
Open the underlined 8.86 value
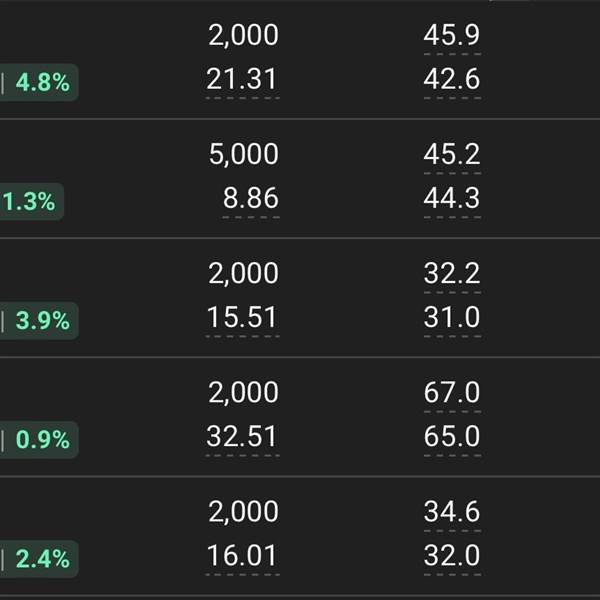(x=250, y=199)
